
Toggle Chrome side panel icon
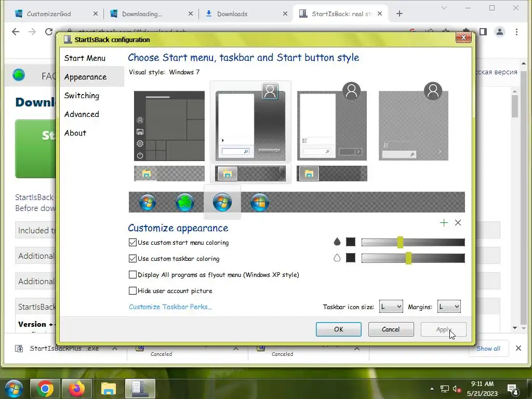(x=483, y=32)
